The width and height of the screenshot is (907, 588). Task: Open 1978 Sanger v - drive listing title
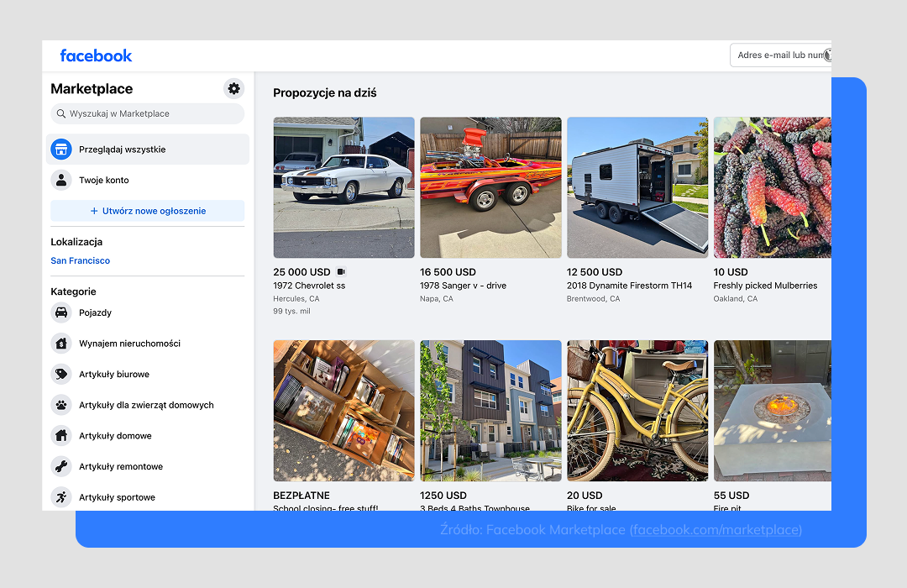pos(463,286)
